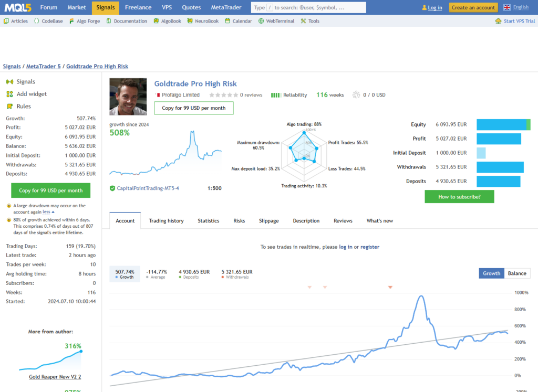Click the MQL5 logo

[x=18, y=7]
